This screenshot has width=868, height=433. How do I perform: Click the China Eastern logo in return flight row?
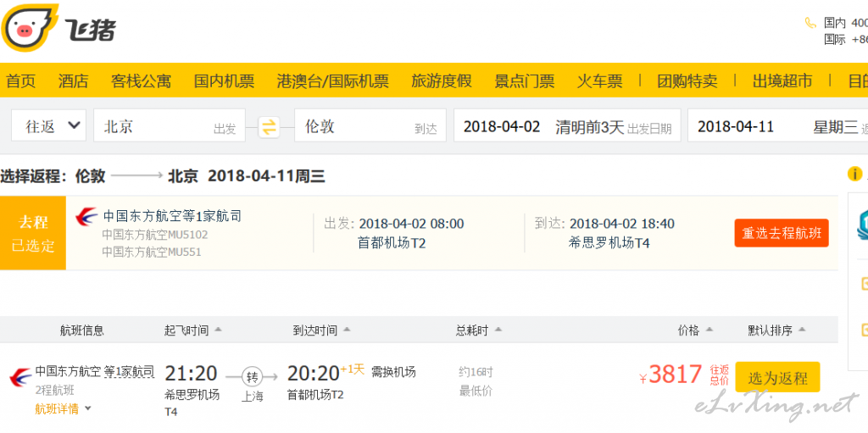pos(20,377)
